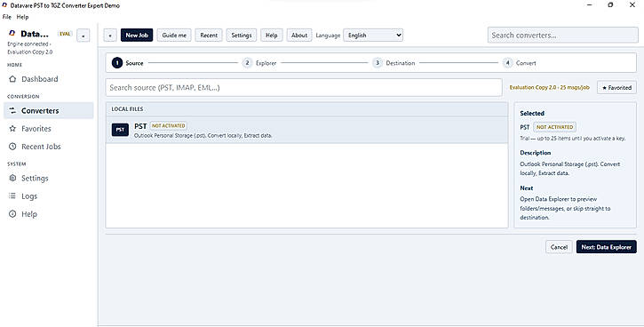Click the Converters arrows icon
Screen dimensions: 644x327
click(x=12, y=110)
